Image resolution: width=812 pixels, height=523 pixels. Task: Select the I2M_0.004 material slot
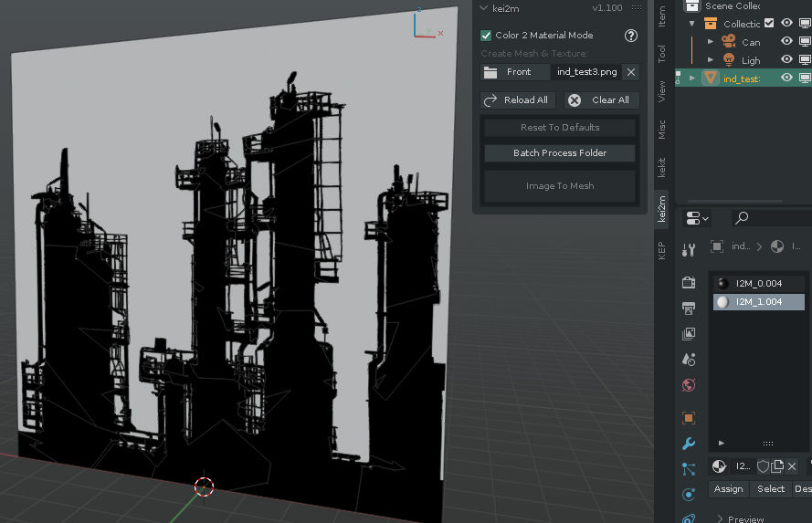pos(758,284)
